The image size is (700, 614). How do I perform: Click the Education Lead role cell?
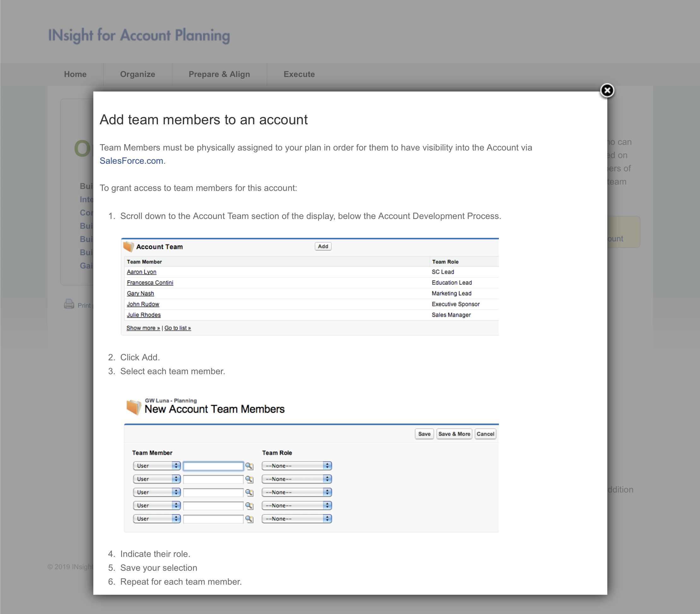point(452,283)
